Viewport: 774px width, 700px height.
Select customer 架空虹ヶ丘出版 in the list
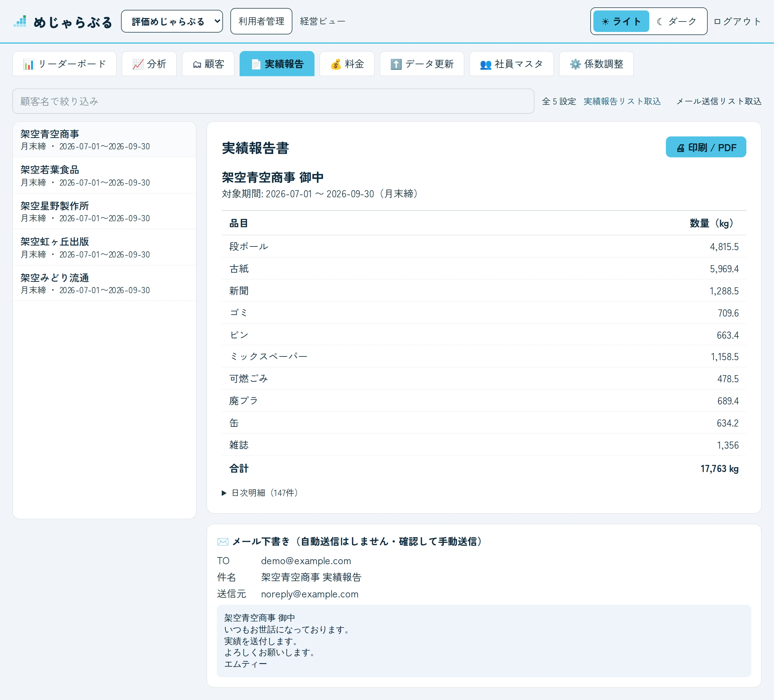coord(104,247)
